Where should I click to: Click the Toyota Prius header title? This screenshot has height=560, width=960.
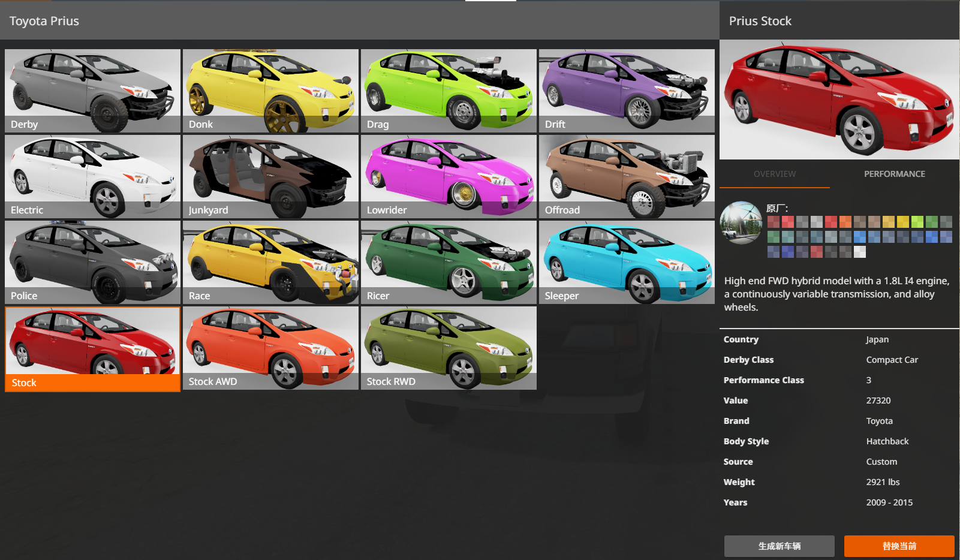pyautogui.click(x=44, y=21)
